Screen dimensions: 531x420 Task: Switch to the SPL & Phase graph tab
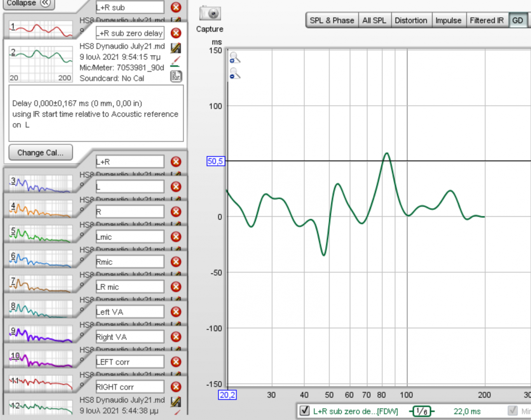(332, 21)
